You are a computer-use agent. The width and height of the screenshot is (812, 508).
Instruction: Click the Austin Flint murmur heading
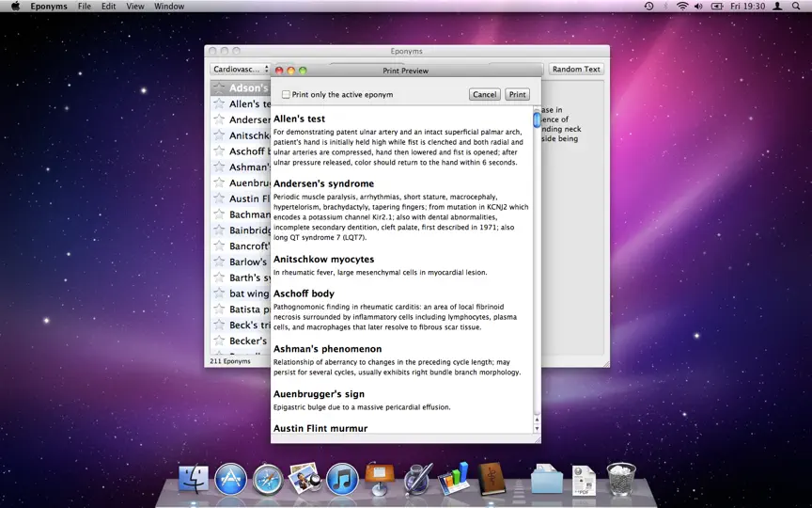pyautogui.click(x=320, y=428)
